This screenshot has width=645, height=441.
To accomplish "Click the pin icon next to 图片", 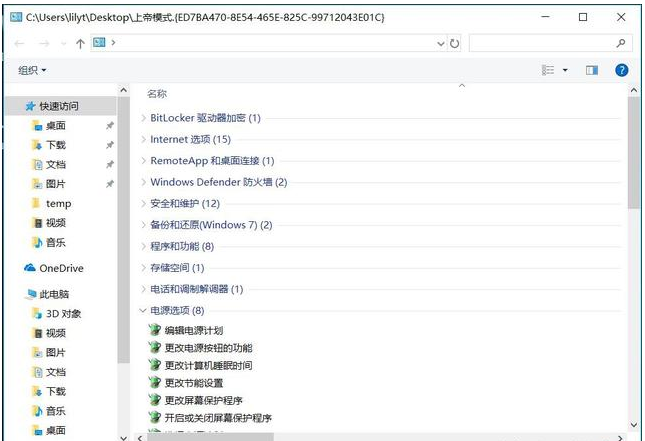I will pyautogui.click(x=110, y=184).
